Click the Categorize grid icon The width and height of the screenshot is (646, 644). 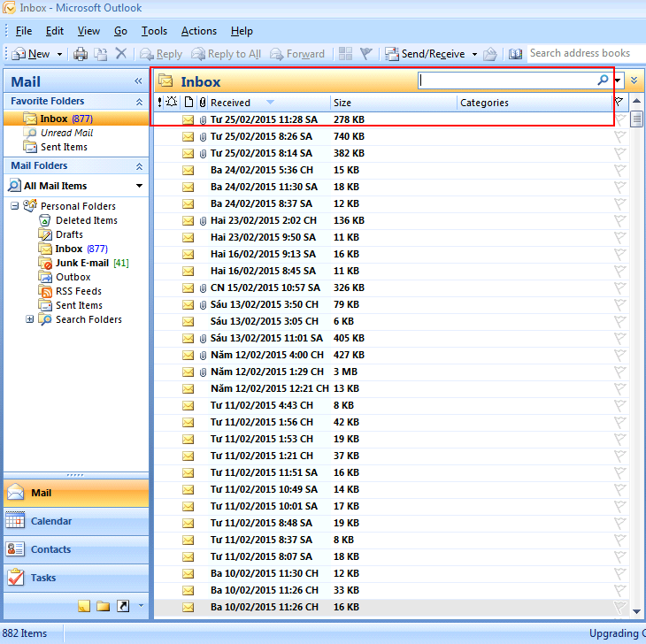click(345, 54)
